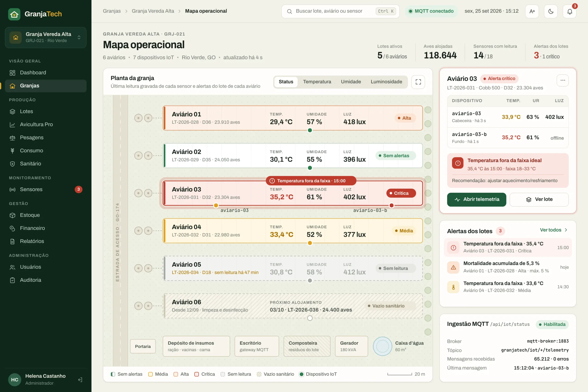Open Usuários administration page
This screenshot has width=588, height=392.
click(45, 267)
